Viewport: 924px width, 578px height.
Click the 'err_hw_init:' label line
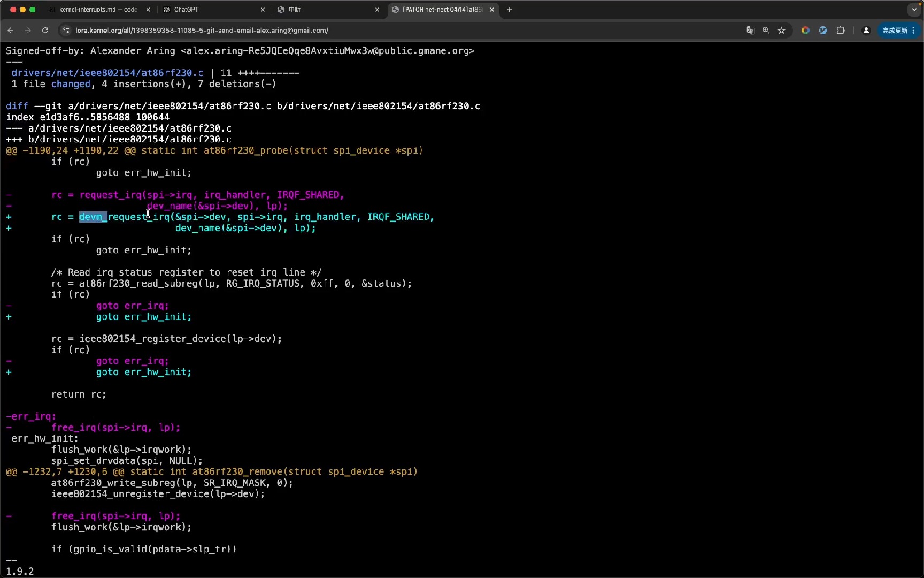[45, 438]
